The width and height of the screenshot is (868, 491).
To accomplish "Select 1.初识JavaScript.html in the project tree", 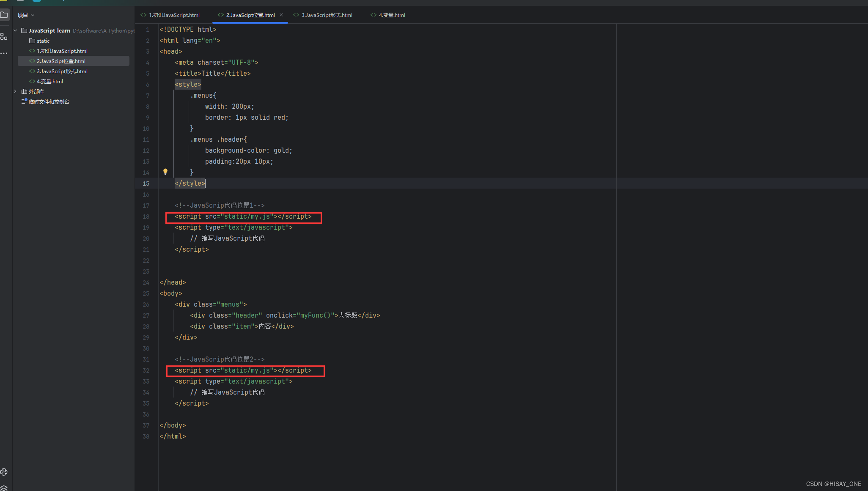I will [x=58, y=51].
